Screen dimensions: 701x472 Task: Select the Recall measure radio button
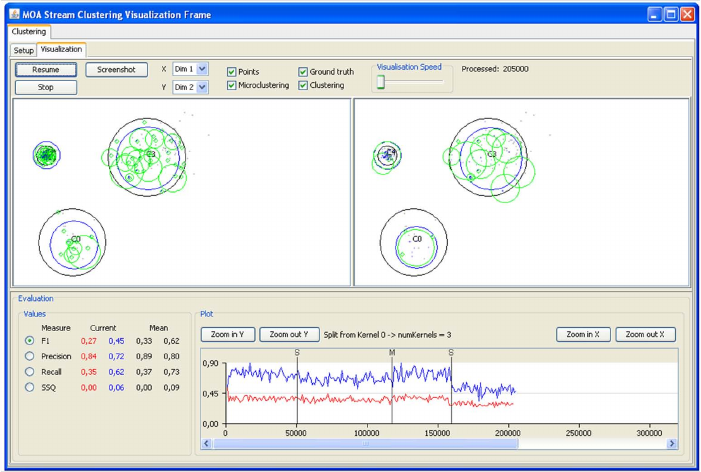click(30, 371)
